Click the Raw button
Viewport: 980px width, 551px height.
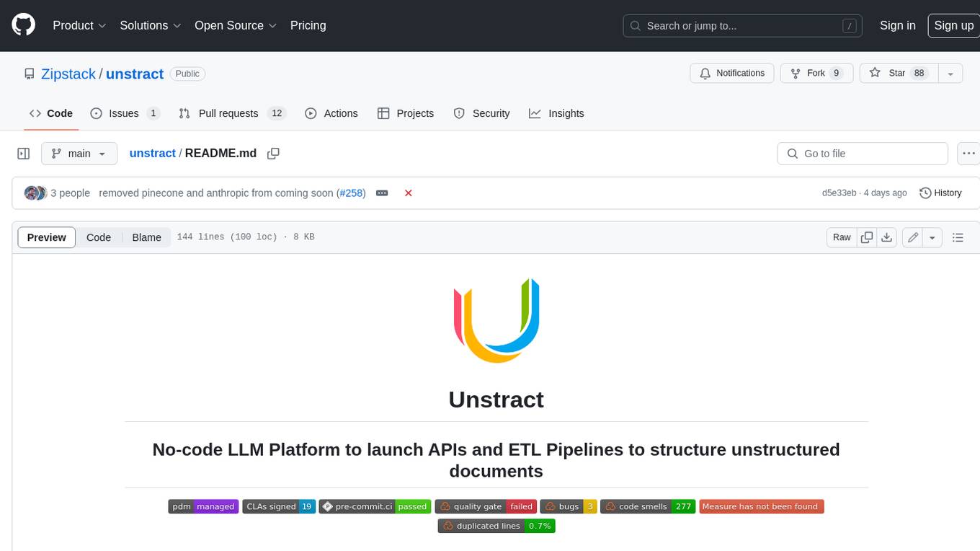click(842, 237)
